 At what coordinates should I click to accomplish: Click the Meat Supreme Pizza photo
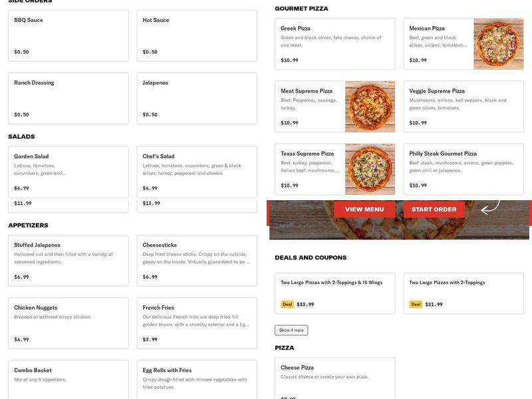click(x=370, y=106)
